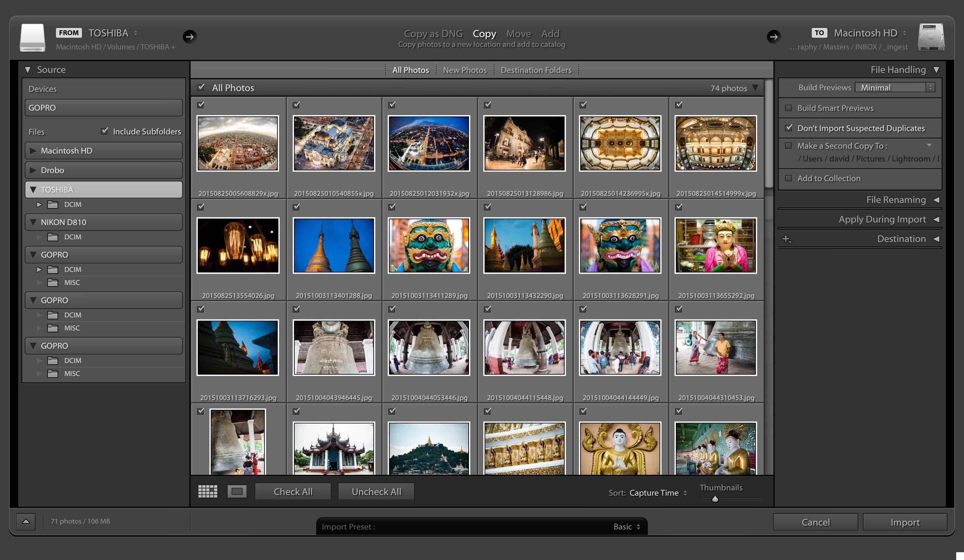
Task: Select DCIM folder icon under NIKON D810
Action: point(52,237)
